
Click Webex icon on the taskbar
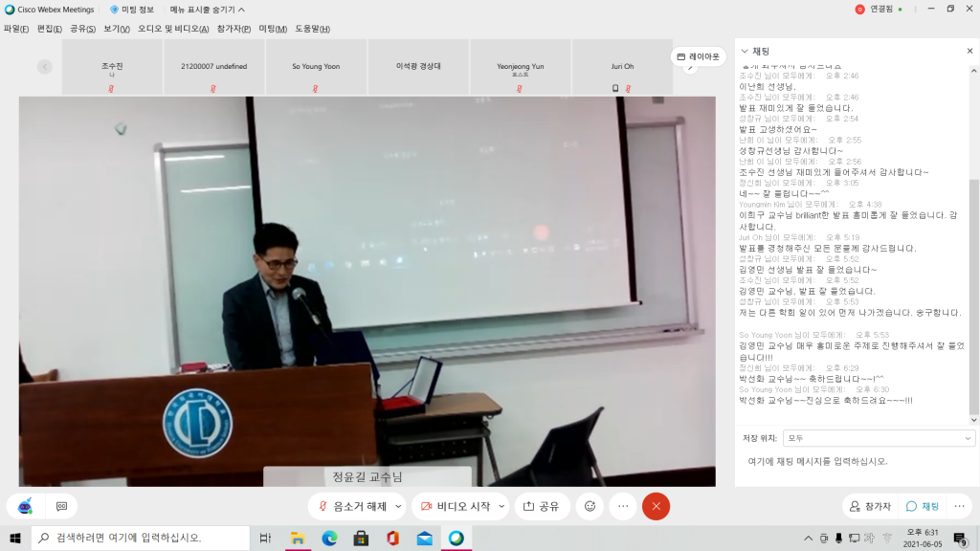pos(457,538)
